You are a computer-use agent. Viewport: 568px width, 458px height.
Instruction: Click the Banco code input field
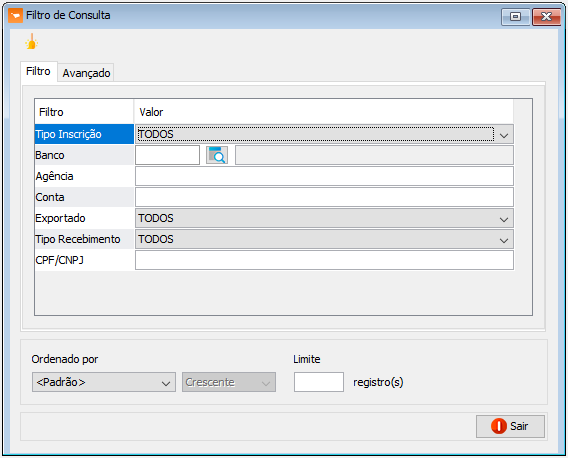(x=167, y=155)
